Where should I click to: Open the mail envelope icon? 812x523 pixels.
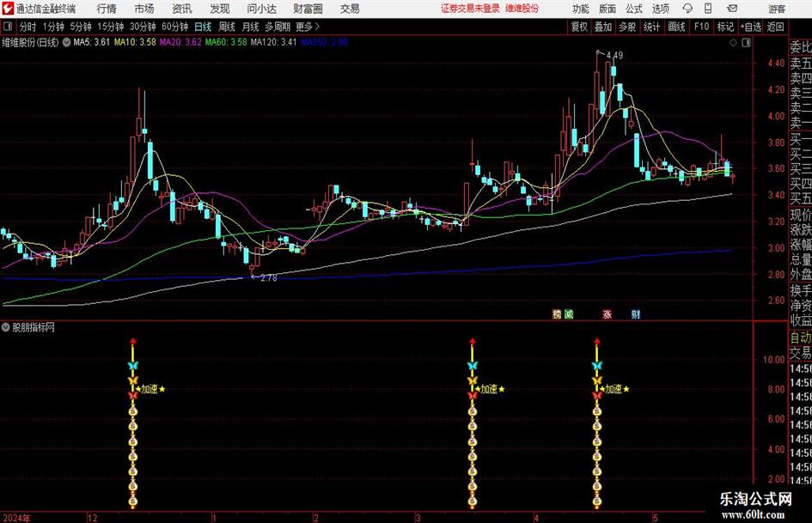[732, 9]
